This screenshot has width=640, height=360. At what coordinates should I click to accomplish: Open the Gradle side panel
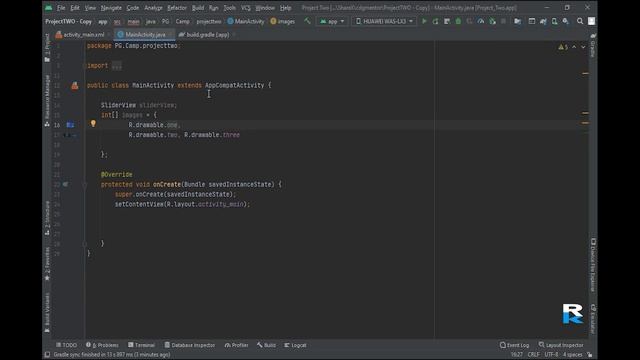[x=593, y=45]
